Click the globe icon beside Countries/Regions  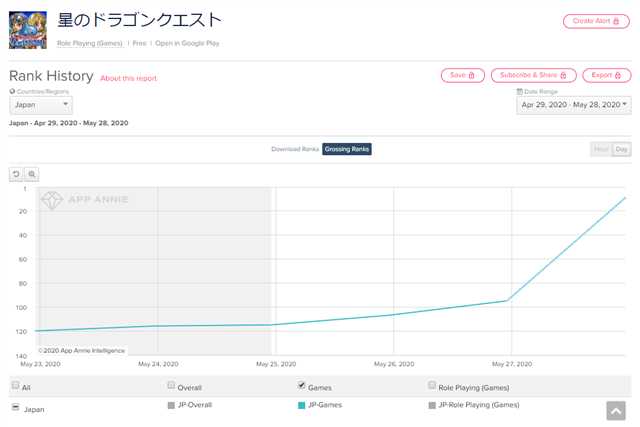coord(12,91)
